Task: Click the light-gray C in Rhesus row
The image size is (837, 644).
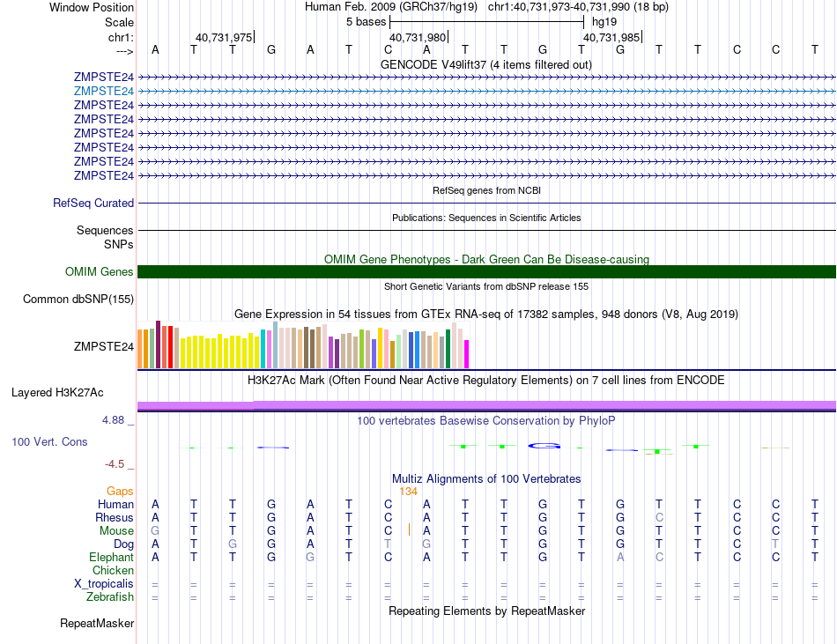Action: pos(659,517)
